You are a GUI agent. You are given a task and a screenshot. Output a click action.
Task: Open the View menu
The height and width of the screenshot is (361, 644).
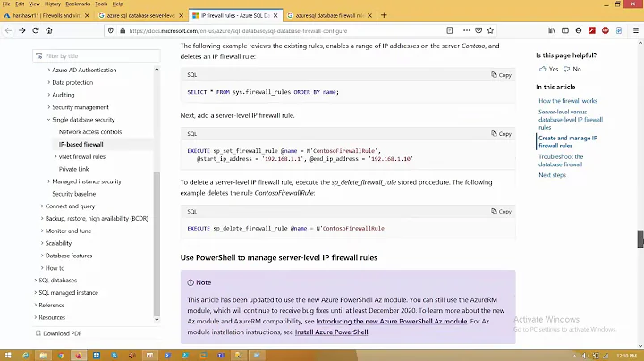tap(34, 4)
